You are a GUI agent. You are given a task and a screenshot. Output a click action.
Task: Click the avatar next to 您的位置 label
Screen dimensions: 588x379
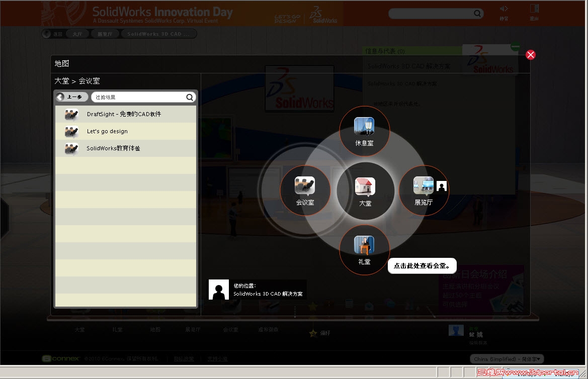[219, 290]
